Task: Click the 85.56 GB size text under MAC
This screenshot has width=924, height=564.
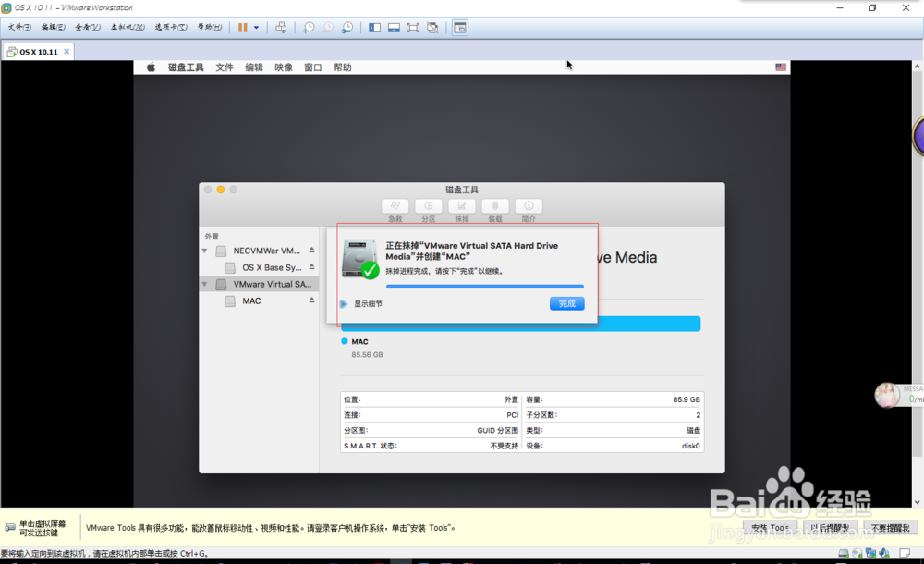Action: point(367,354)
